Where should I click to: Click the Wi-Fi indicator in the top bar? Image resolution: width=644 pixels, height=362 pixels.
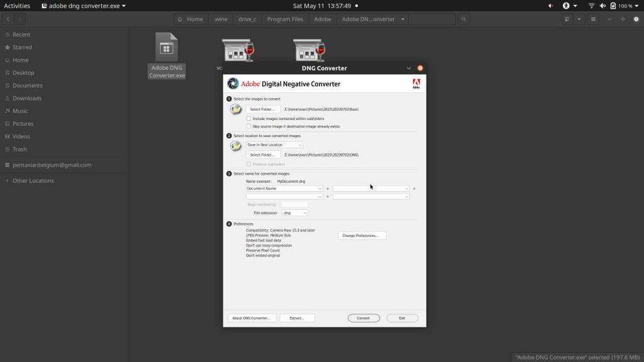pos(591,6)
